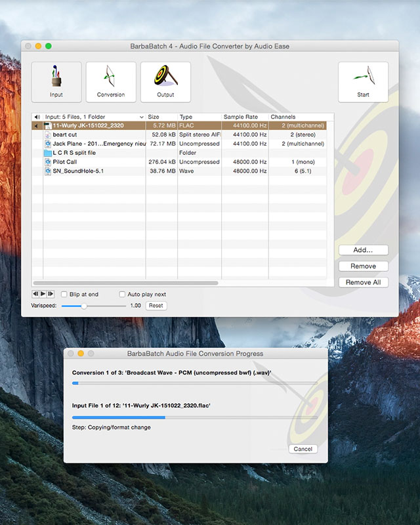Viewport: 420px width, 525px height.
Task: Skip to next file in player
Action: 51,294
